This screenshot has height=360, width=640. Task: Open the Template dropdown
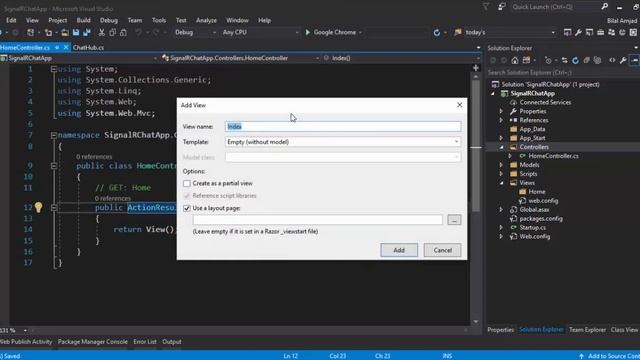pyautogui.click(x=343, y=142)
